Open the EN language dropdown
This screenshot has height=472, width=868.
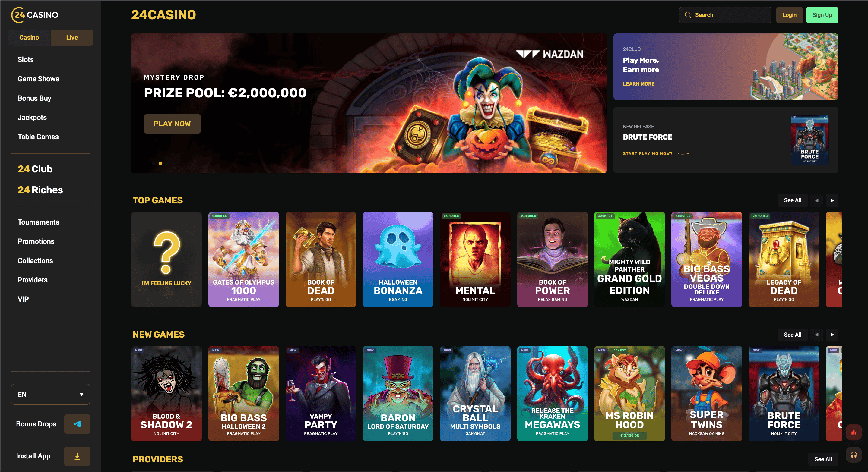click(x=51, y=394)
